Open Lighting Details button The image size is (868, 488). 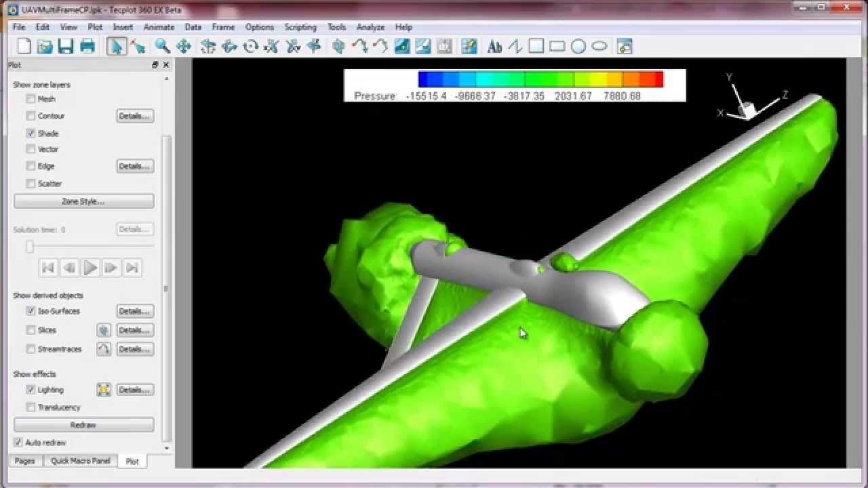tap(135, 390)
